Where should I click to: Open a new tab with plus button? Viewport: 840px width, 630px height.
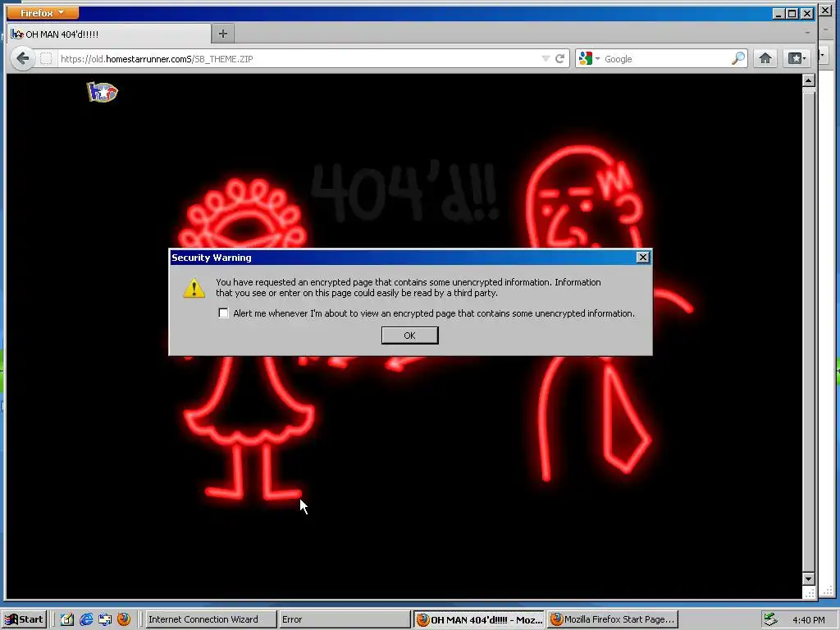coord(223,34)
